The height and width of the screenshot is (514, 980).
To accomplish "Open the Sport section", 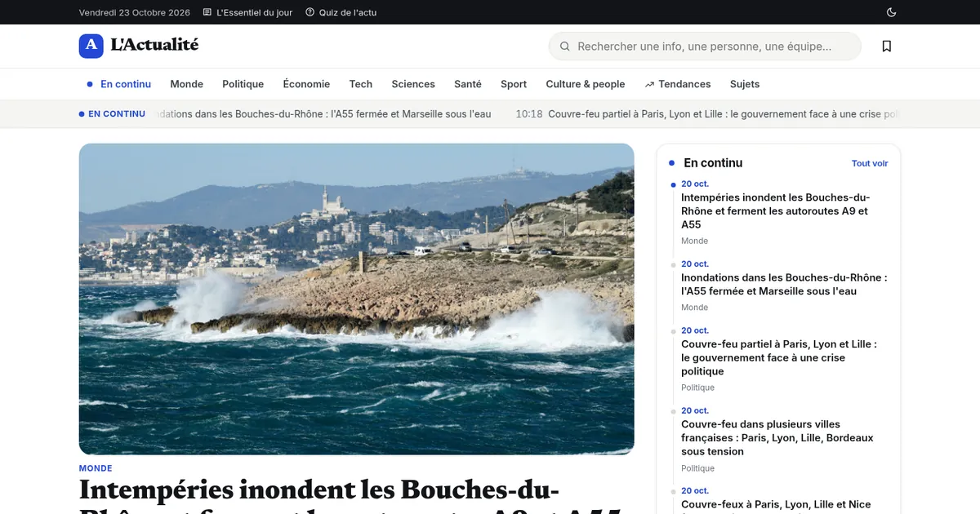I will pos(514,84).
